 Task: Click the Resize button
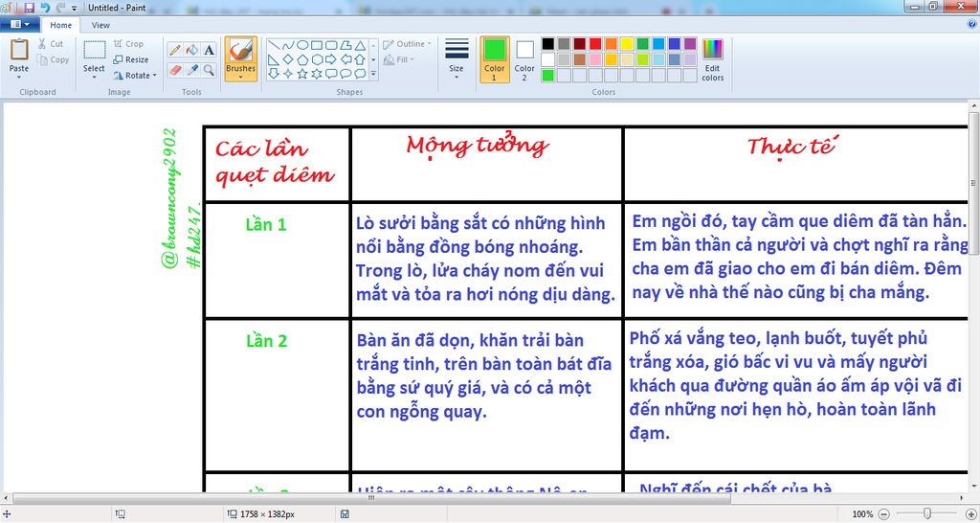130,60
